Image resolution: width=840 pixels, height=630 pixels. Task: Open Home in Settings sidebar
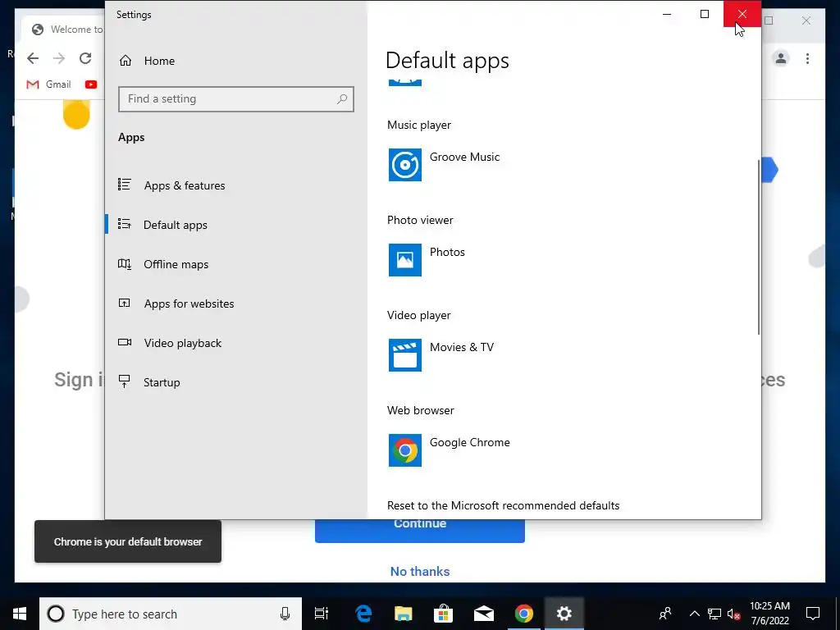pyautogui.click(x=148, y=61)
